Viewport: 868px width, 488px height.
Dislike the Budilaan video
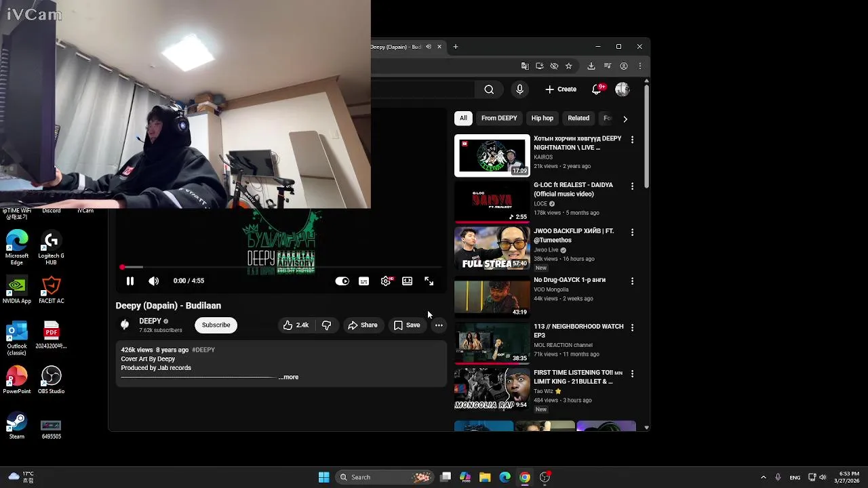326,325
